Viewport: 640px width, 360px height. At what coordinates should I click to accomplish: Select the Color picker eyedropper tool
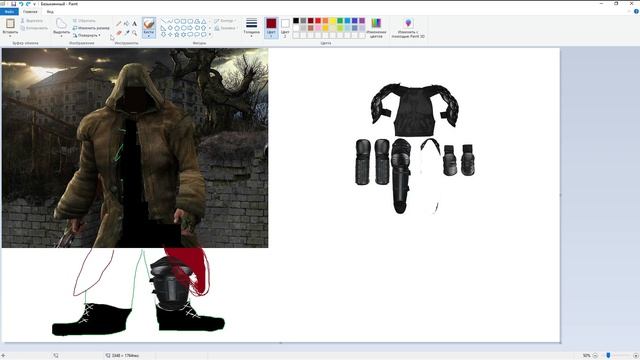127,33
